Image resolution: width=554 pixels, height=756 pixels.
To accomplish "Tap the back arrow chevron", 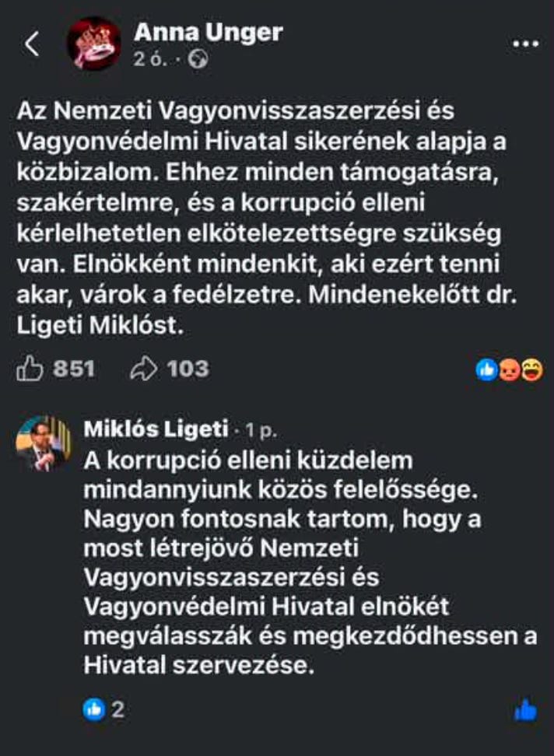I will [x=32, y=44].
